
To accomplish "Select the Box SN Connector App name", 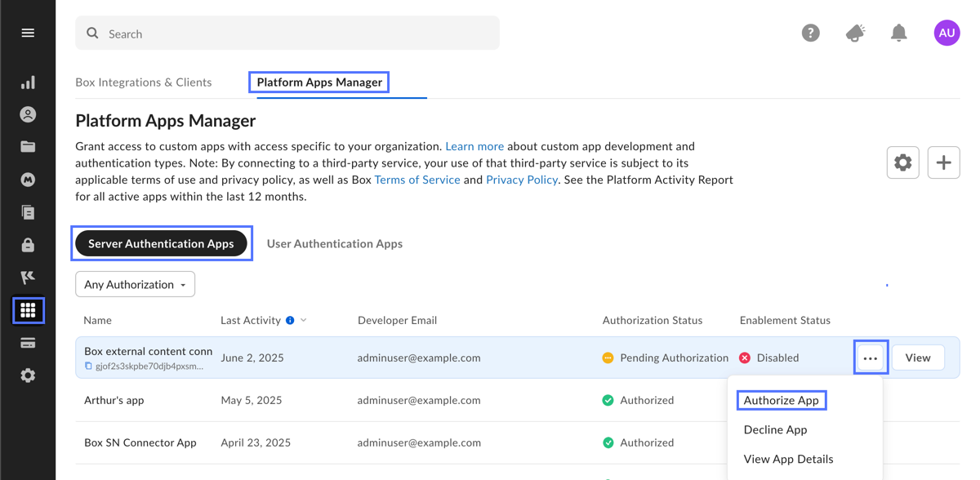I will (x=140, y=442).
